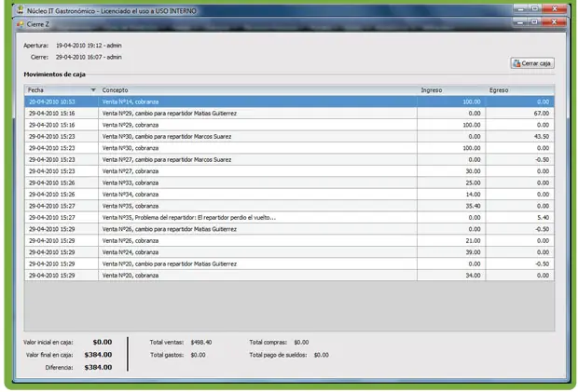
Task: Click the 14.00 Ingreso cell
Action: tap(451, 195)
